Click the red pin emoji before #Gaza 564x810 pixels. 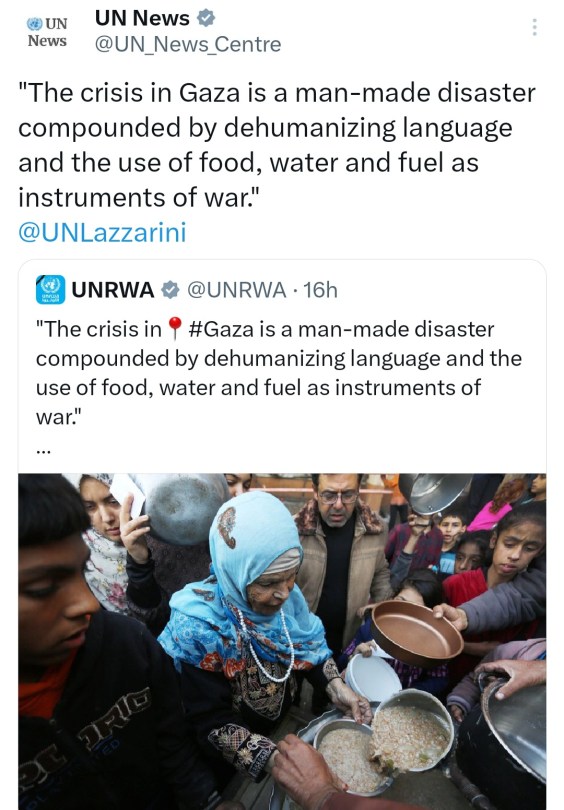click(175, 329)
